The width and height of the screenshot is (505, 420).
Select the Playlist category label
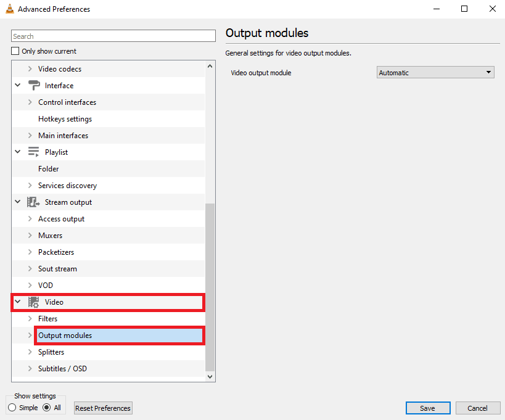click(56, 152)
